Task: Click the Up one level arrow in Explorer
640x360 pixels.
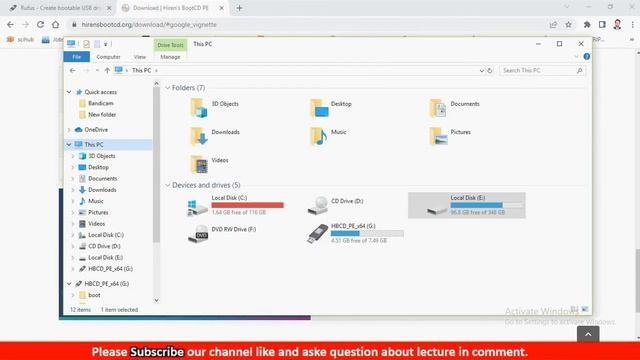Action: tap(107, 71)
